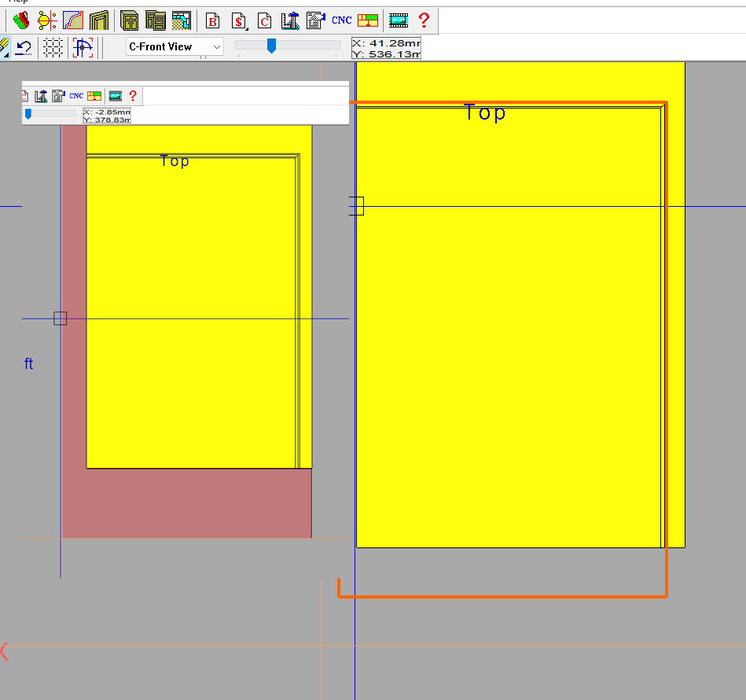
Task: Click the CNC button in the main toolbar
Action: point(342,20)
